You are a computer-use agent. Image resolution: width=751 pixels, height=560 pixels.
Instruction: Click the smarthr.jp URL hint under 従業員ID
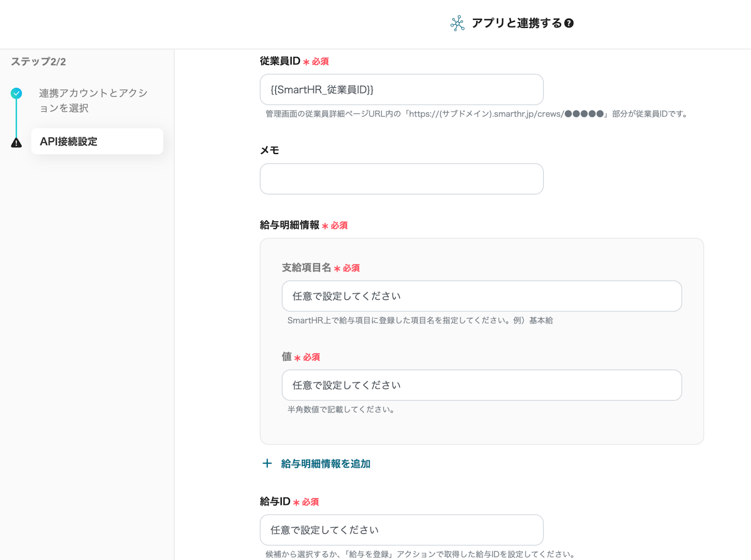[476, 114]
